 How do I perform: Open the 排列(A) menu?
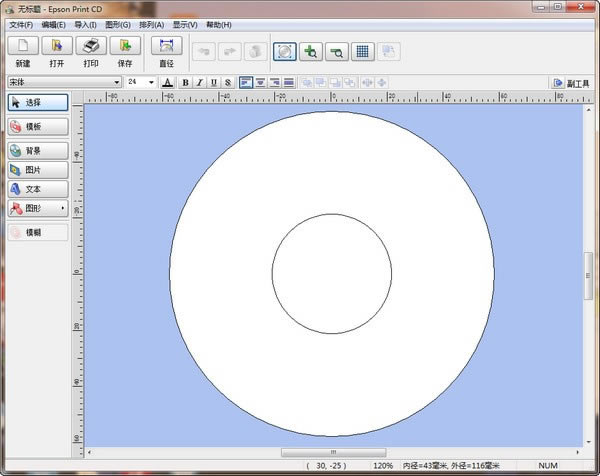(x=152, y=24)
